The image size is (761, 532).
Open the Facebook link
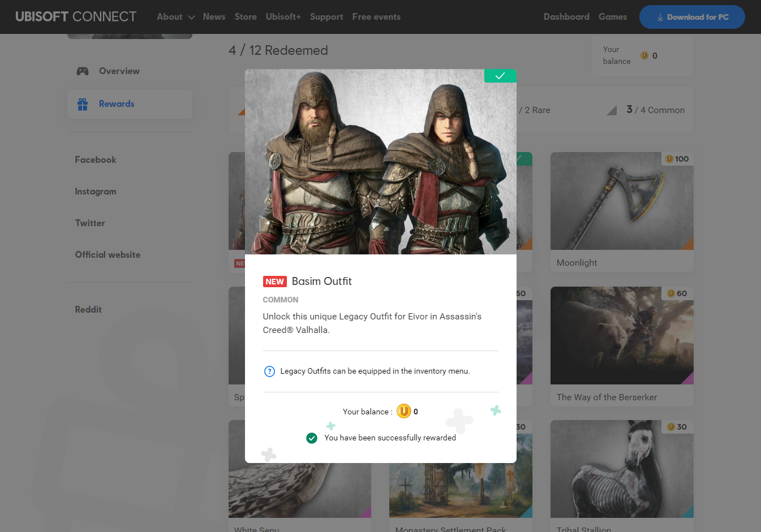95,160
